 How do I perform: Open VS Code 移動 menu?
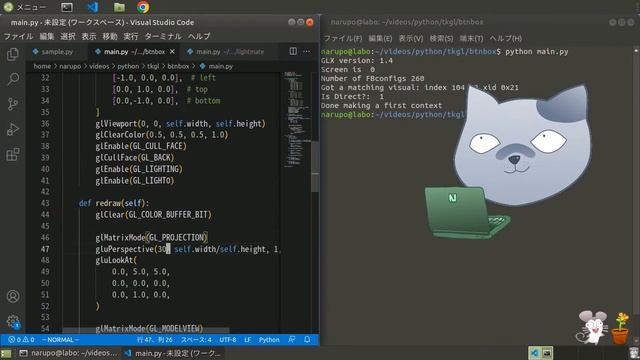(110, 36)
